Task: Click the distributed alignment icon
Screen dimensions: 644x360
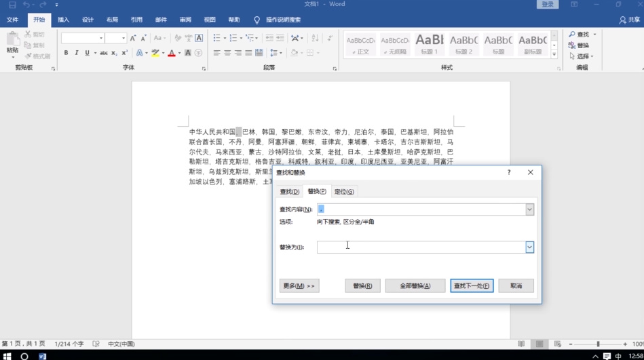Action: tap(259, 53)
